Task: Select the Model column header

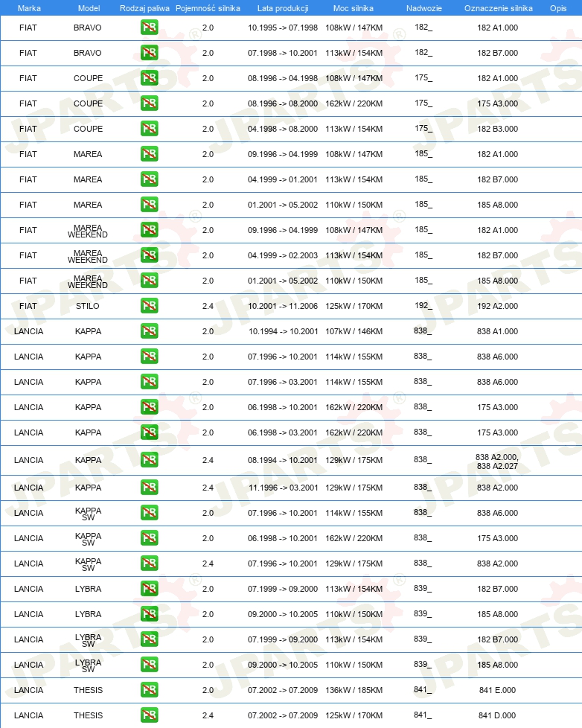Action: [89, 8]
